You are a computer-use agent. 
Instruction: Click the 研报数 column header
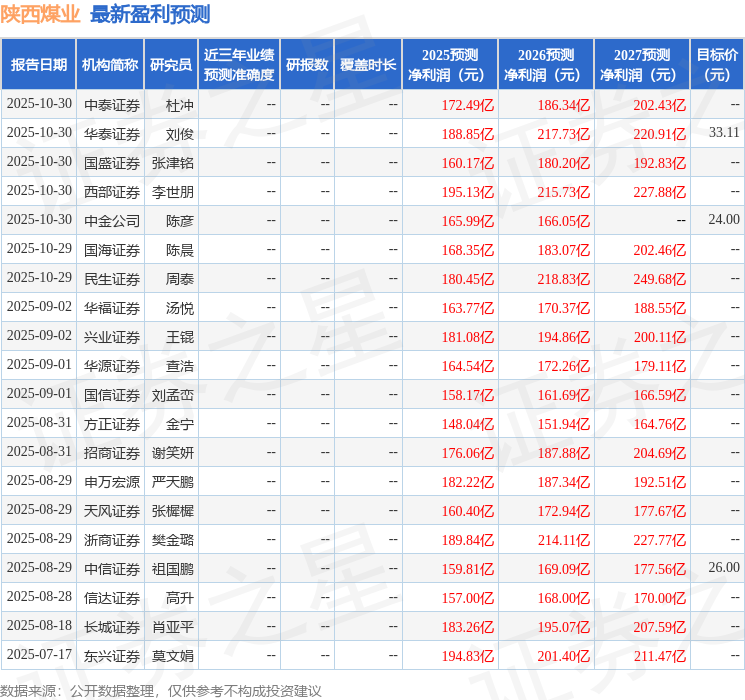(x=307, y=65)
